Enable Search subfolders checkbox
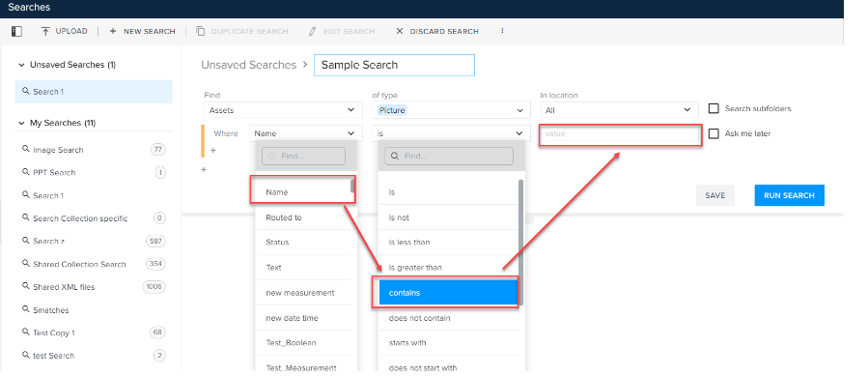This screenshot has width=868, height=376. [x=714, y=108]
